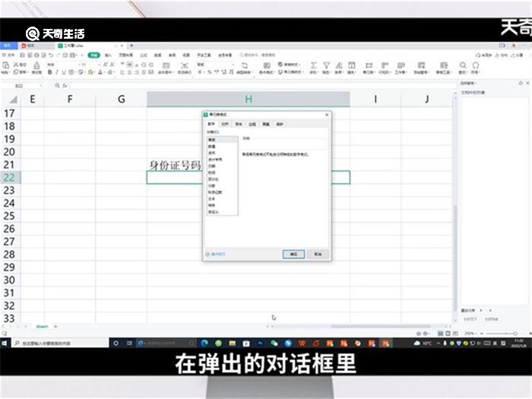The image size is (532, 399).
Task: Select the Custom (自定义) category in list
Action: [x=222, y=212]
